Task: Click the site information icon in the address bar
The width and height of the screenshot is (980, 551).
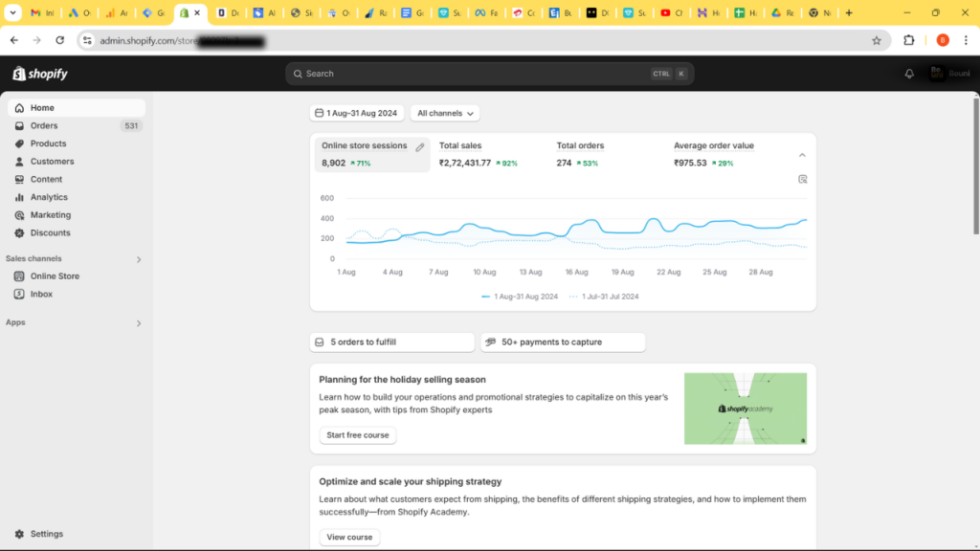Action: click(x=87, y=40)
